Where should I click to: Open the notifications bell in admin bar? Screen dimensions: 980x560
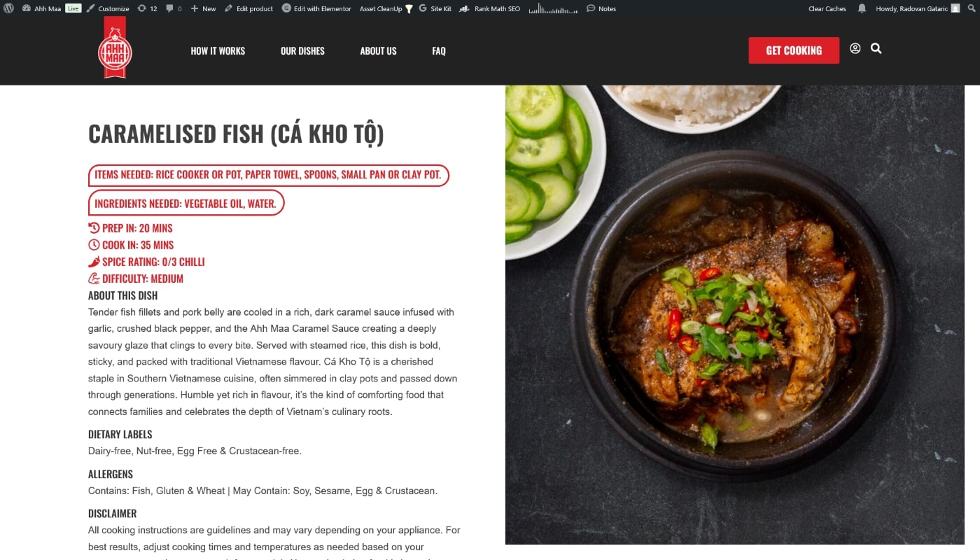coord(862,8)
